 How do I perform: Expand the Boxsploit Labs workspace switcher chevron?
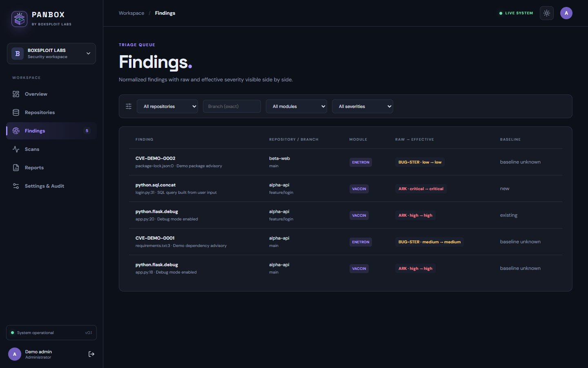[88, 54]
